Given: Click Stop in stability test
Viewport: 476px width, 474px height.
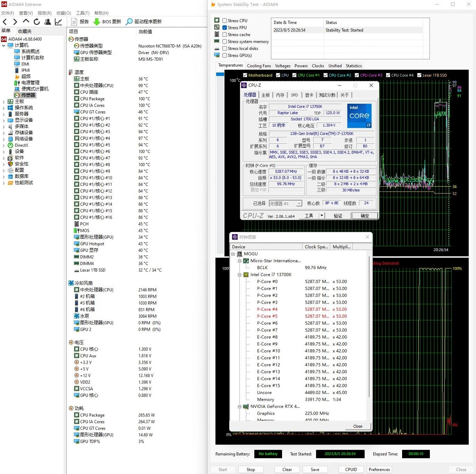Looking at the screenshot, I should (251, 469).
